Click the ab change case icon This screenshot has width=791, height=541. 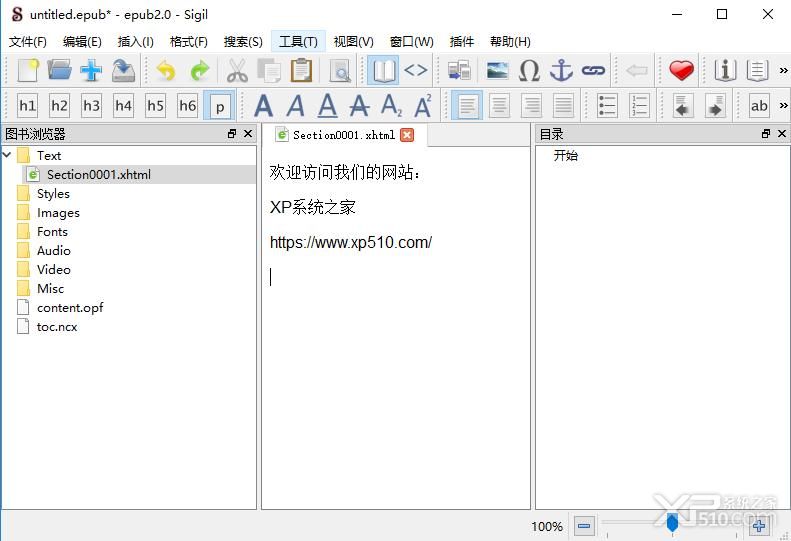click(x=759, y=105)
